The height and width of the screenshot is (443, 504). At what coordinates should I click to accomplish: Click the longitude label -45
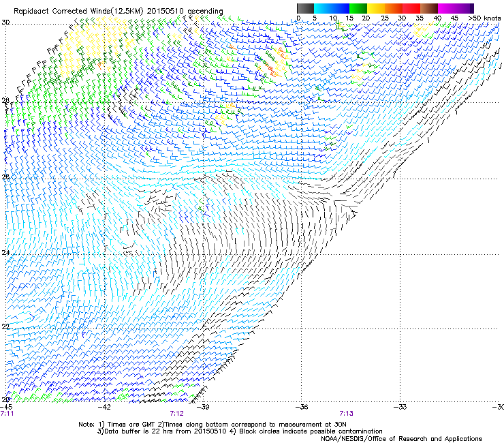pyautogui.click(x=6, y=407)
